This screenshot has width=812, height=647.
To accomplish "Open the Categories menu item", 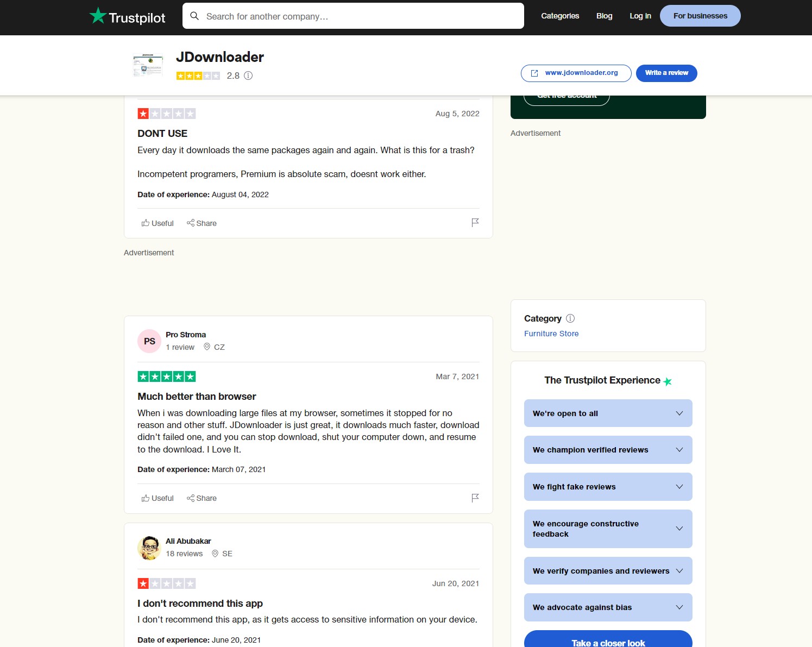I will click(x=560, y=16).
